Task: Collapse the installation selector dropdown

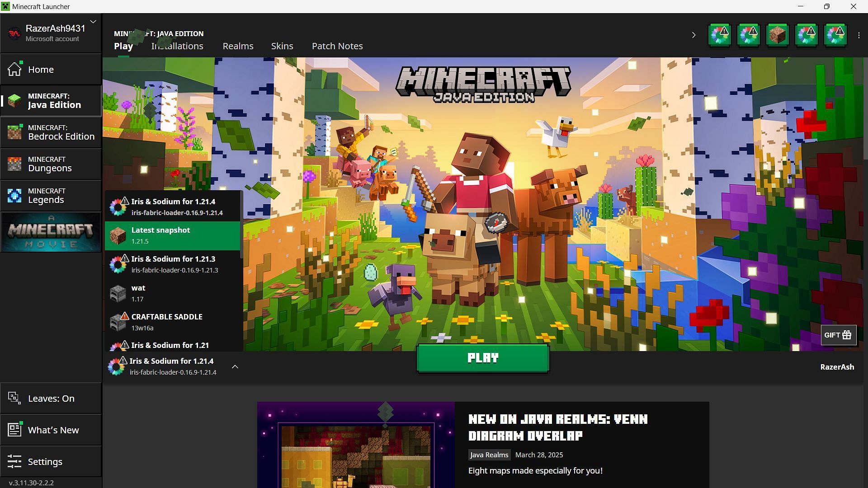Action: click(235, 366)
